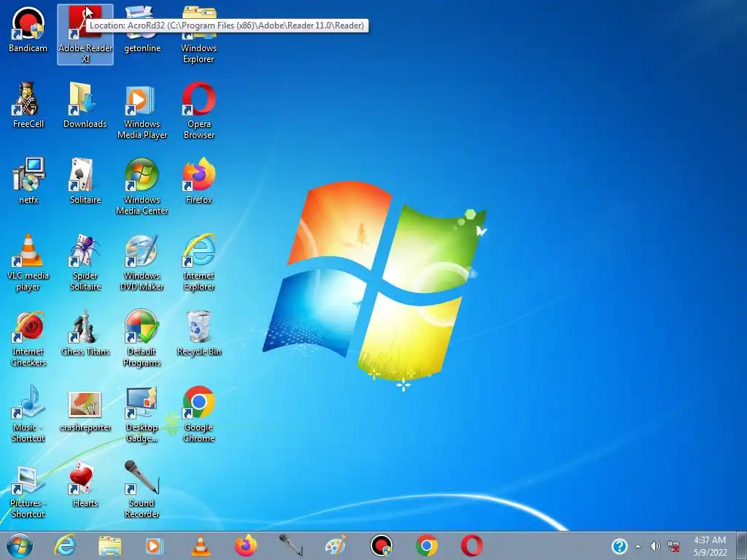Select the Chess Titans shortcut
This screenshot has width=747, height=560.
[x=85, y=332]
